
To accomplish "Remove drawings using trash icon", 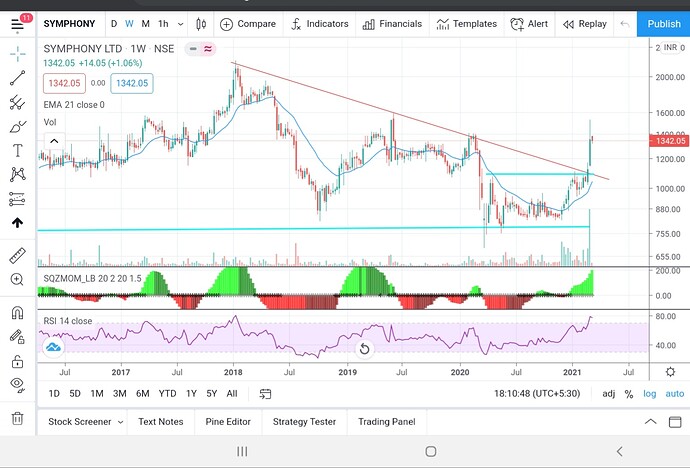I will (x=17, y=418).
